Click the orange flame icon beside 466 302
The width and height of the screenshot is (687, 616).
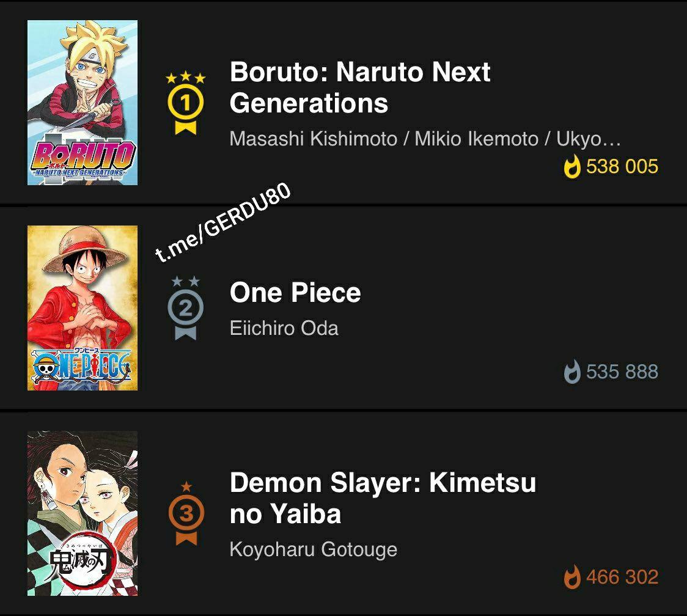[x=572, y=577]
